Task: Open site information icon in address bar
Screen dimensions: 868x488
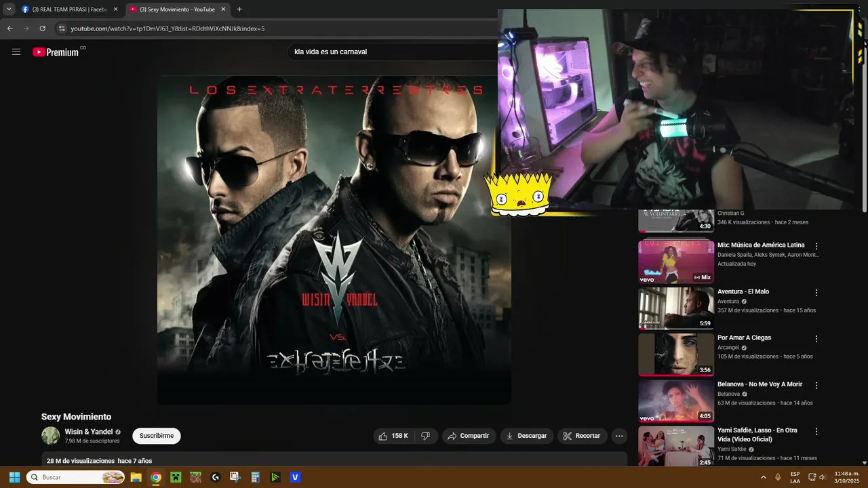Action: point(62,28)
